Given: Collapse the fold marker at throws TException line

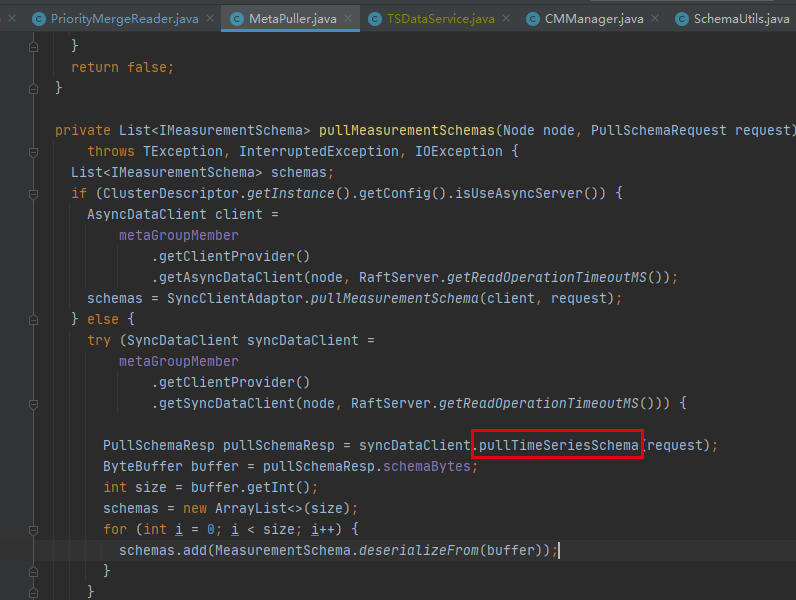Looking at the screenshot, I should pyautogui.click(x=34, y=152).
